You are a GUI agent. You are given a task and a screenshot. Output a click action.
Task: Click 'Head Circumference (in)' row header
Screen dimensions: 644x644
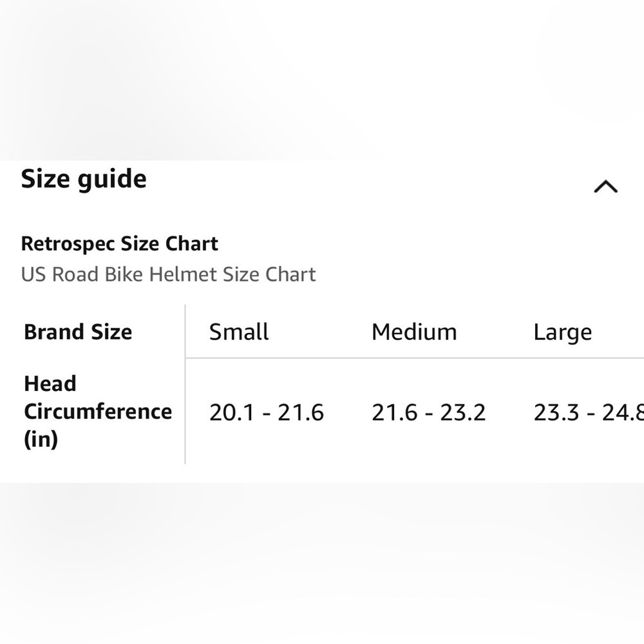click(x=98, y=412)
